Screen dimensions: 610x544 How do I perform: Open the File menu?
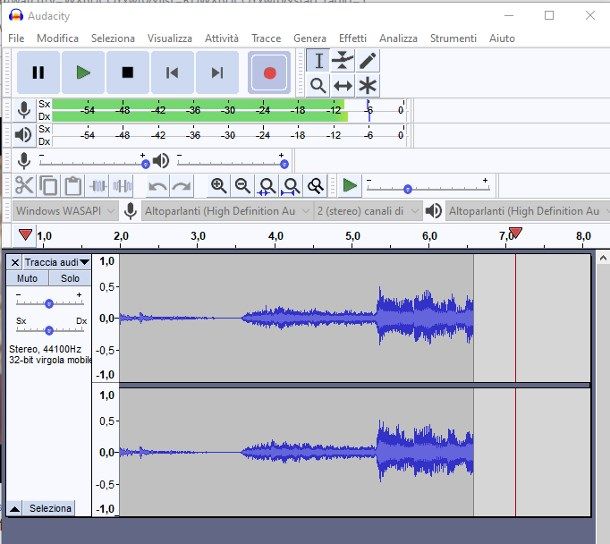(x=16, y=38)
